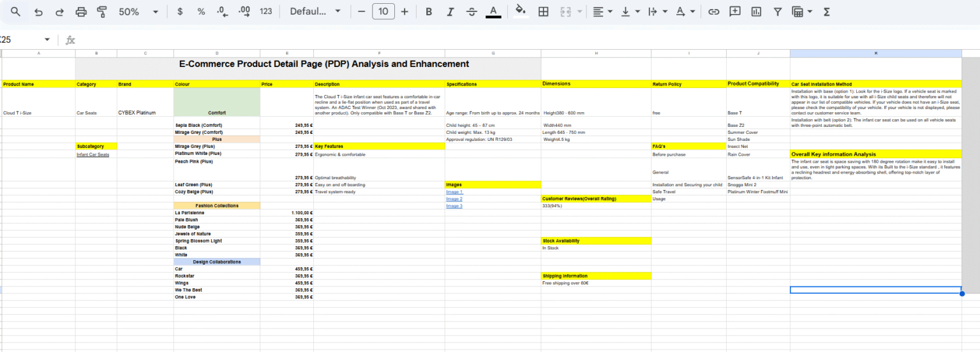This screenshot has height=352, width=980.
Task: Click the print icon
Action: click(x=81, y=12)
